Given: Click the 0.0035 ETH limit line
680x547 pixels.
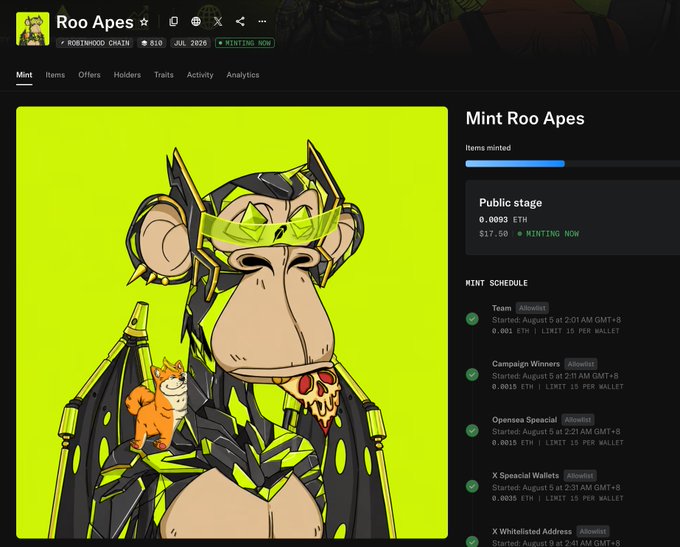Looking at the screenshot, I should tap(557, 498).
